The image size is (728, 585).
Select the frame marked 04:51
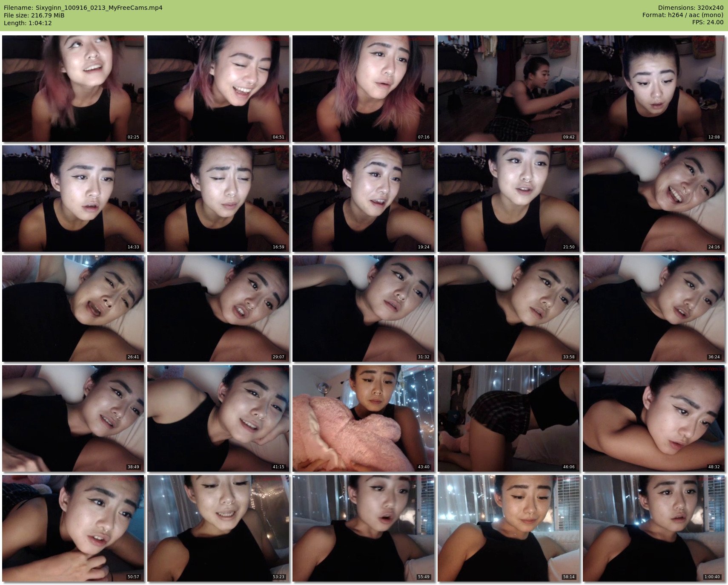click(x=218, y=89)
